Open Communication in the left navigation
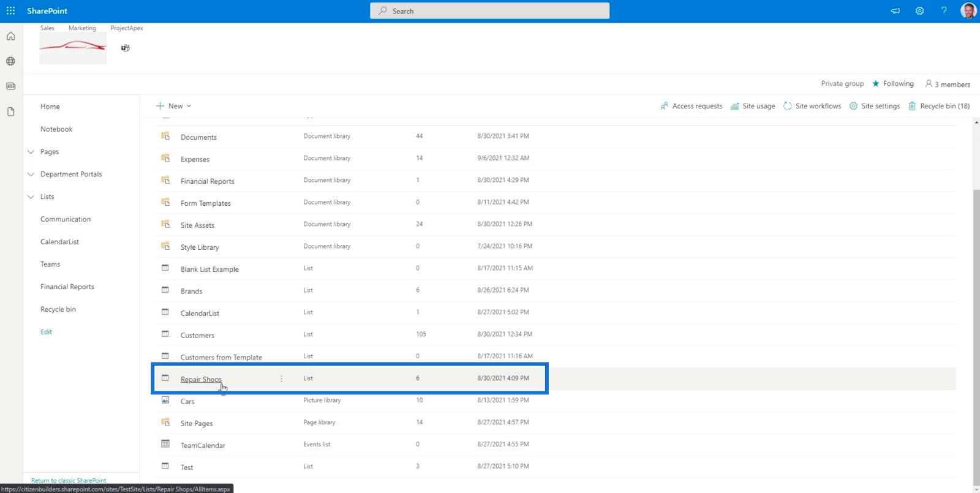Screen dimensions: 980x493 tap(66, 219)
